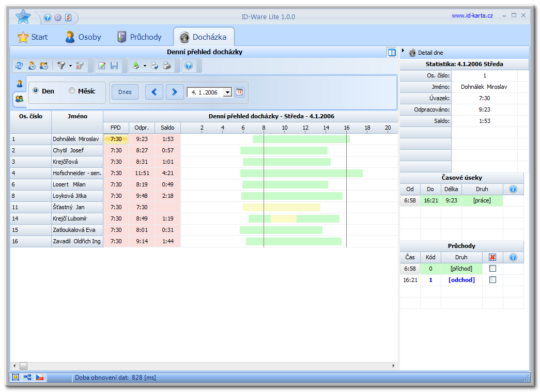Click the edit attendance notepad icon
Viewport: 540px width, 392px height.
pyautogui.click(x=102, y=66)
